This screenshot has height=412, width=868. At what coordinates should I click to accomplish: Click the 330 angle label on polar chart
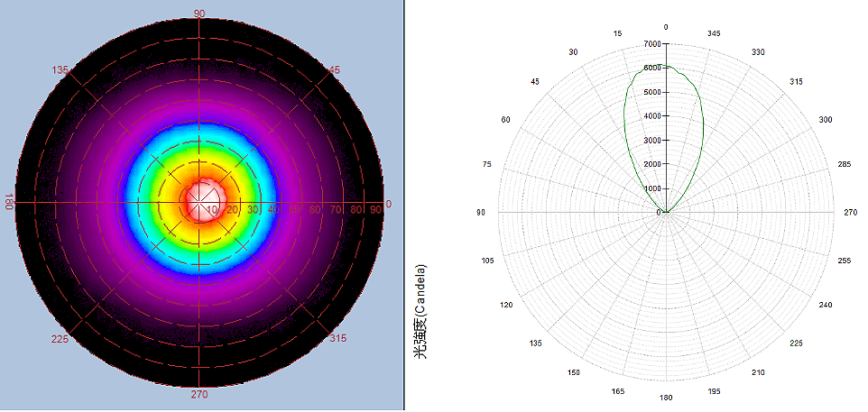tap(758, 52)
